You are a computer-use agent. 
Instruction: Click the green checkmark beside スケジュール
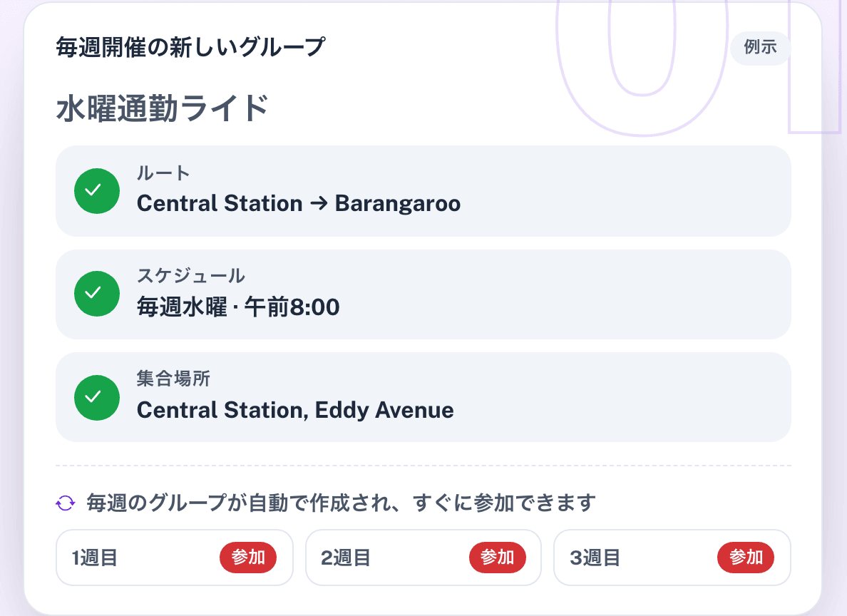pos(97,294)
